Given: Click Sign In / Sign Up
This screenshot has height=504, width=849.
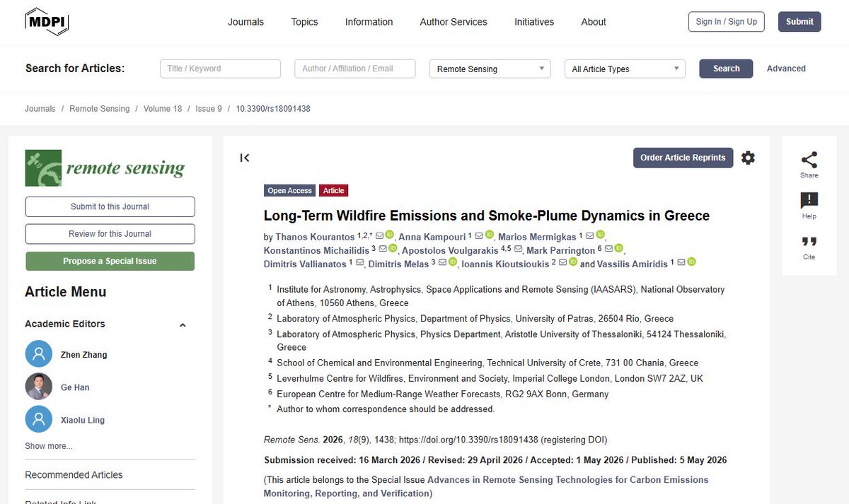Looking at the screenshot, I should (727, 22).
